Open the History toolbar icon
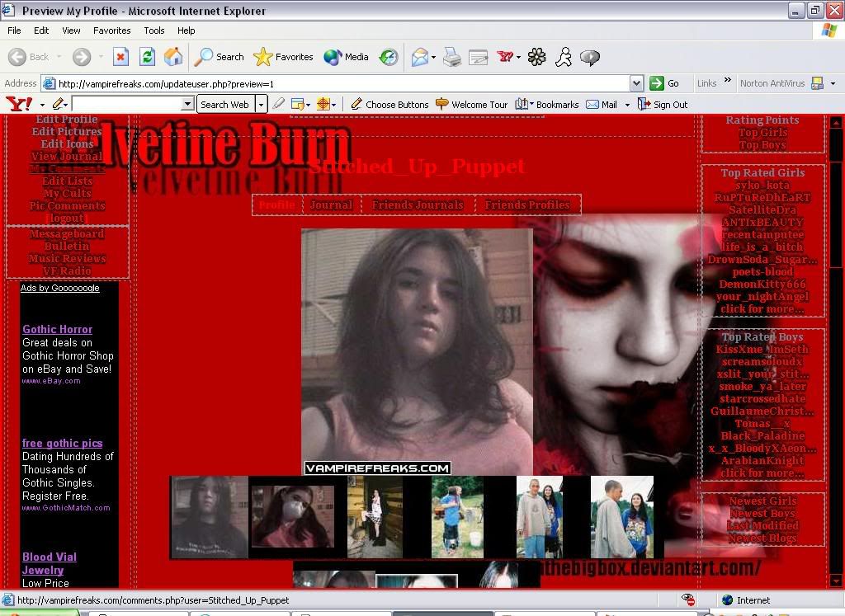Viewport: 845px width, 616px height. pyautogui.click(x=388, y=57)
